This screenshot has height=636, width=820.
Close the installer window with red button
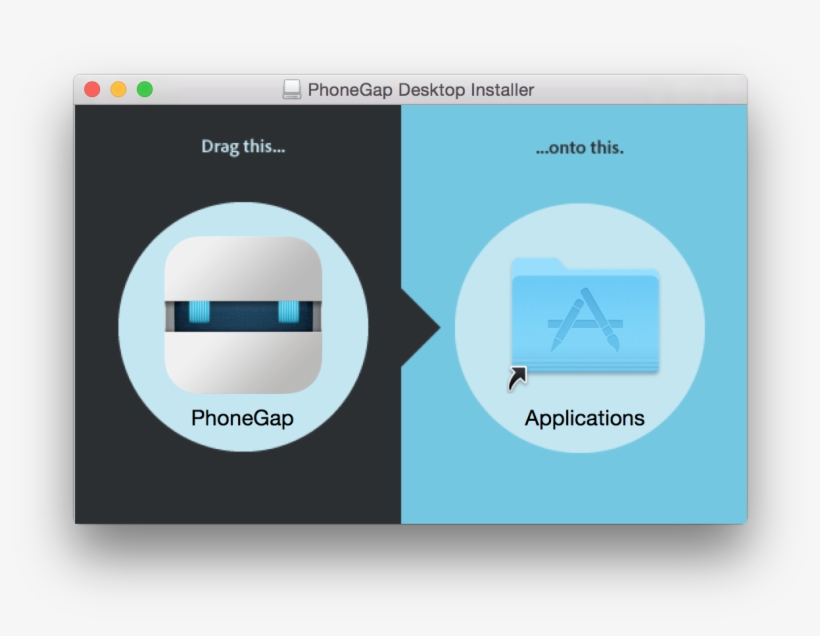point(92,89)
